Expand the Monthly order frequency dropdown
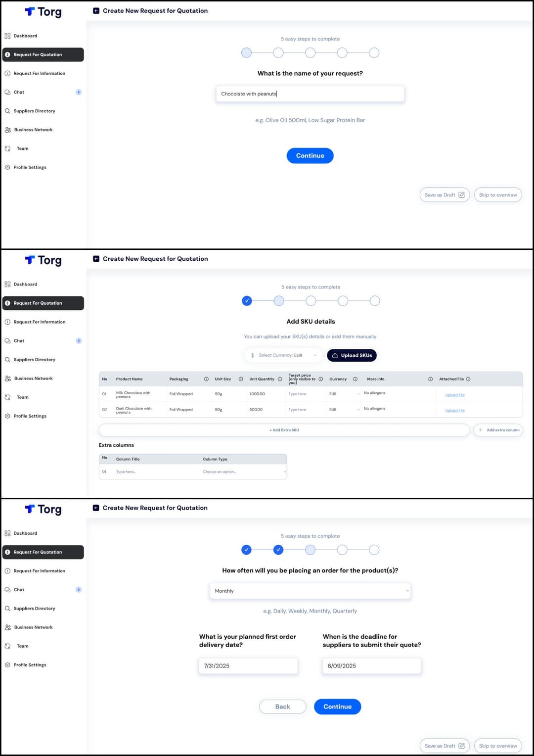Image resolution: width=534 pixels, height=756 pixels. pos(310,591)
